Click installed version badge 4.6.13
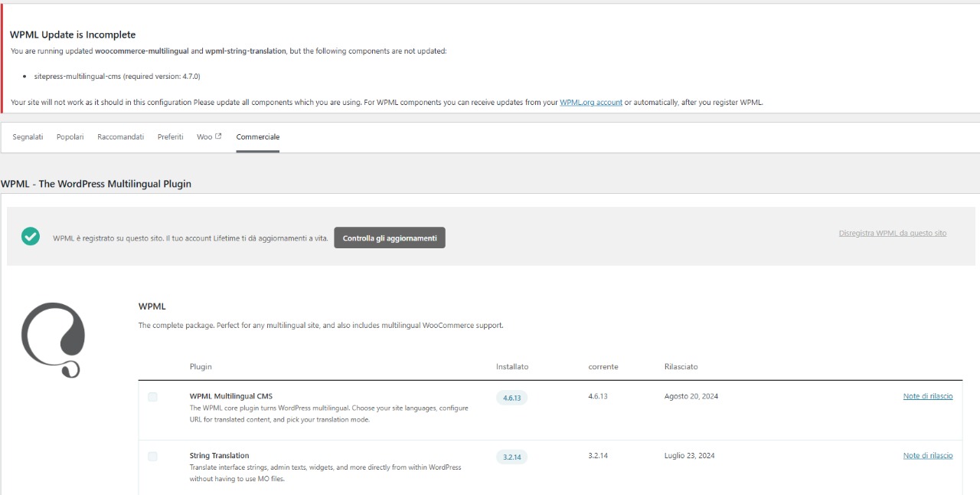This screenshot has width=980, height=495. [511, 398]
